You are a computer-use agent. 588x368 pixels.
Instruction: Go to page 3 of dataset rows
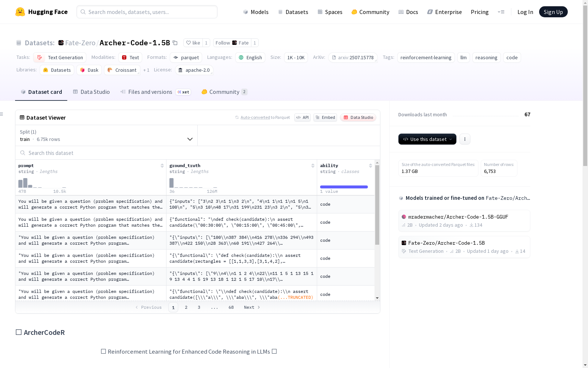(199, 307)
